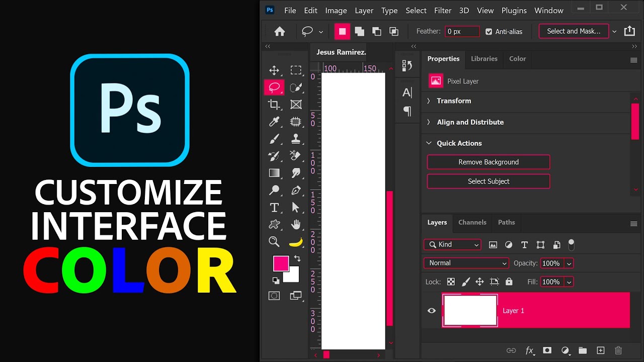Click the Select and Mask button
The height and width of the screenshot is (362, 644).
pos(574,31)
